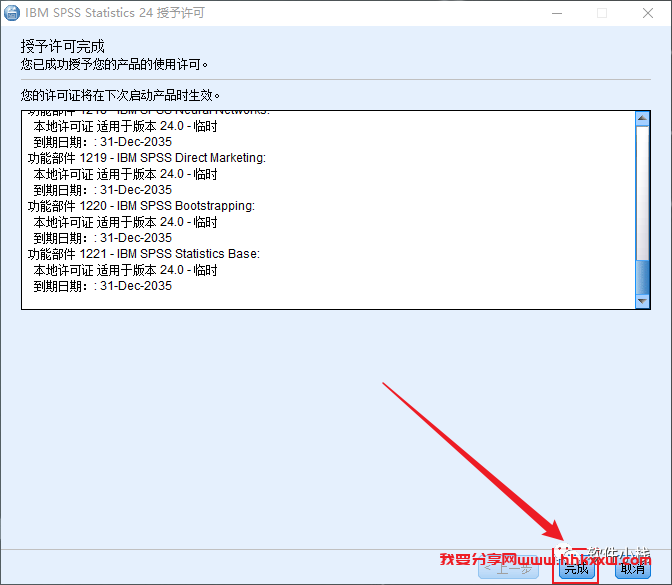Click the license list scroll-down arrow

pos(642,301)
